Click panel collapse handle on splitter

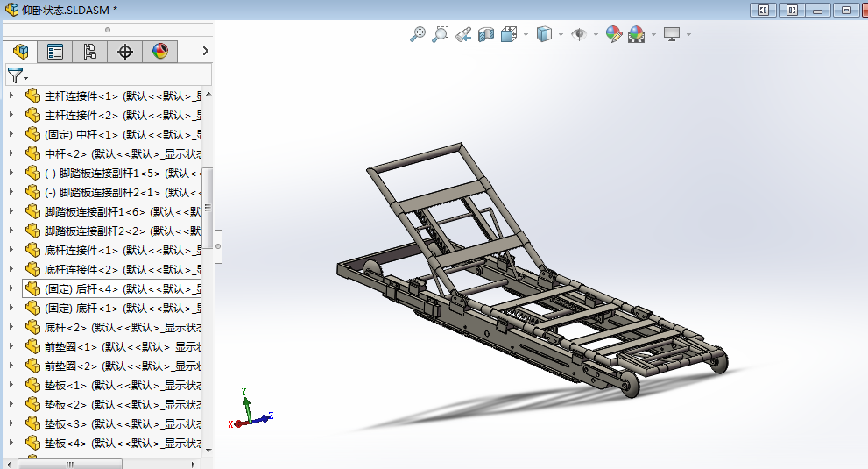tap(218, 246)
